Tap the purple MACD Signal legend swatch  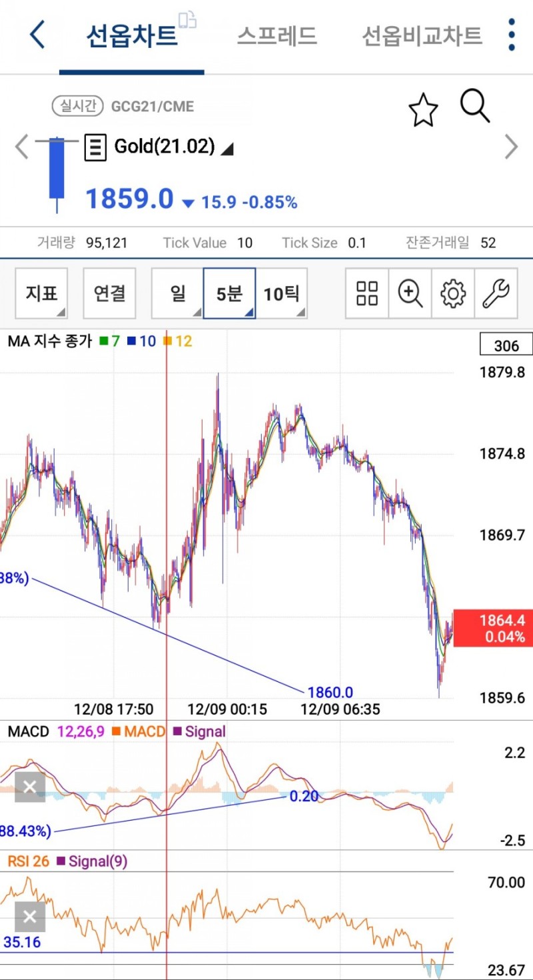click(177, 731)
